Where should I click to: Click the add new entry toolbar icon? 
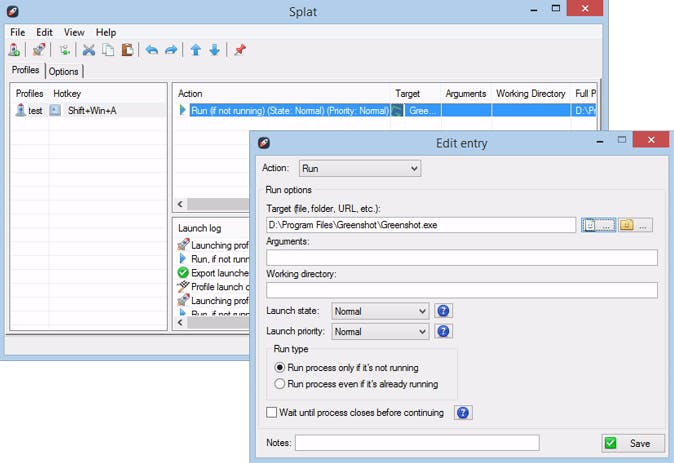[x=64, y=50]
